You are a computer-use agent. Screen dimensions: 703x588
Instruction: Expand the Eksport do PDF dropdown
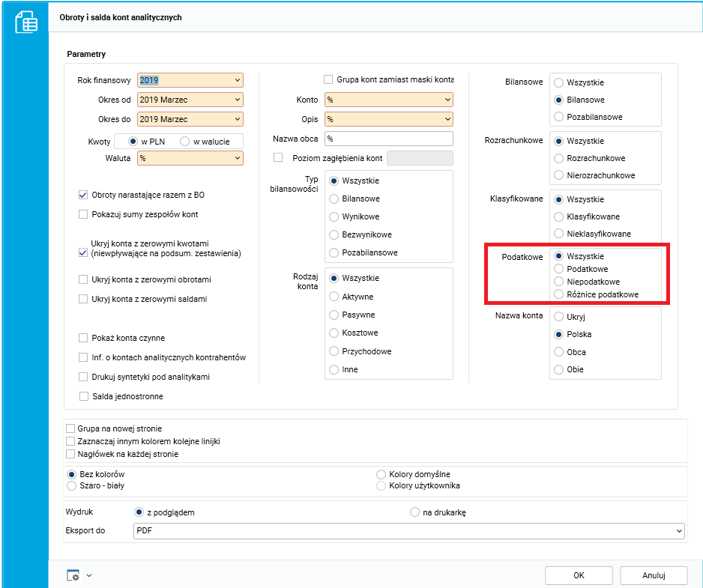pos(678,531)
